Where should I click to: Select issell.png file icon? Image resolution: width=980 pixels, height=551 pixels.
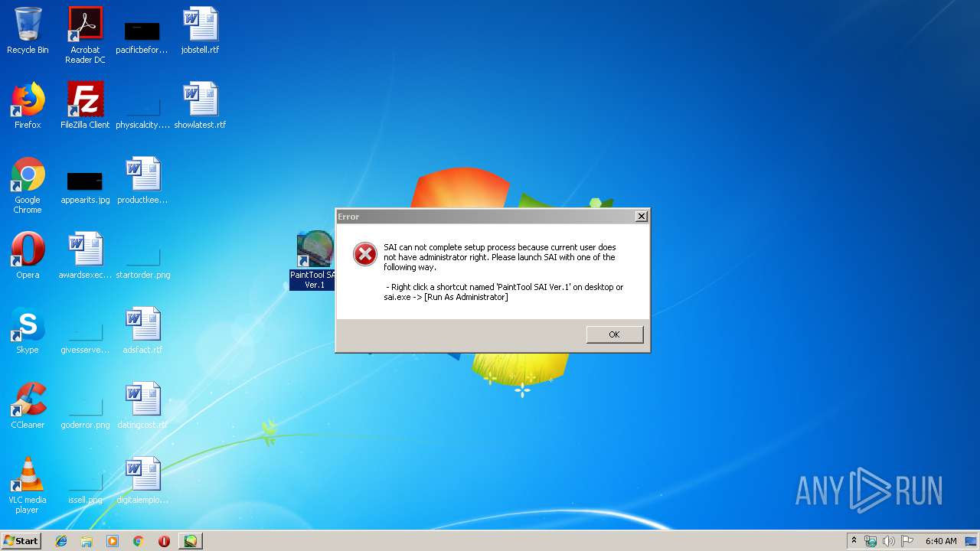[x=85, y=487]
